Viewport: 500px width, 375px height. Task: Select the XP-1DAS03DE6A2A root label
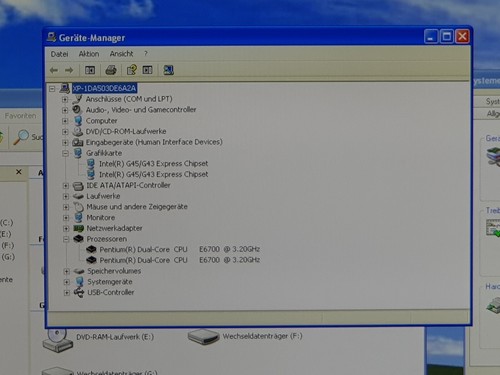coord(104,88)
